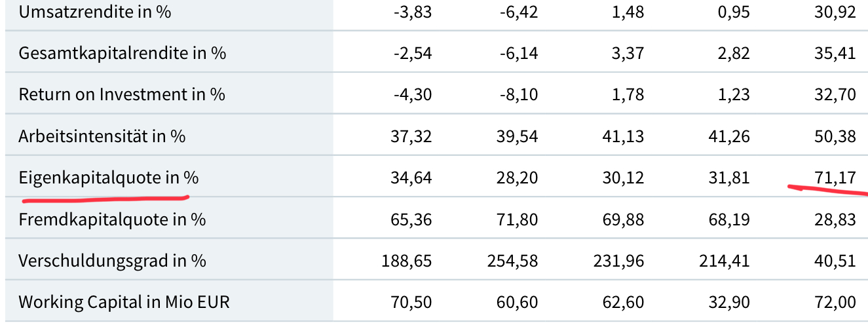Click the underlined Eigenkapitalquote in % label
The height and width of the screenshot is (323, 868).
(x=109, y=178)
